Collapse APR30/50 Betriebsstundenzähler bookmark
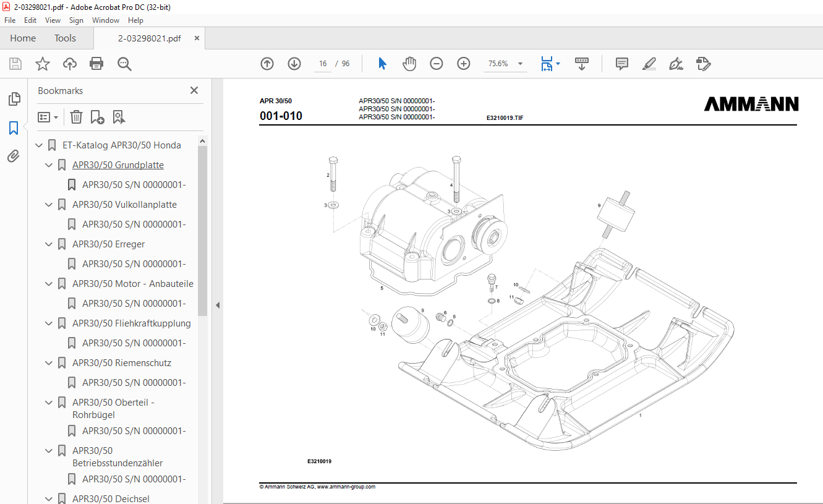Image resolution: width=823 pixels, height=504 pixels. 49,451
